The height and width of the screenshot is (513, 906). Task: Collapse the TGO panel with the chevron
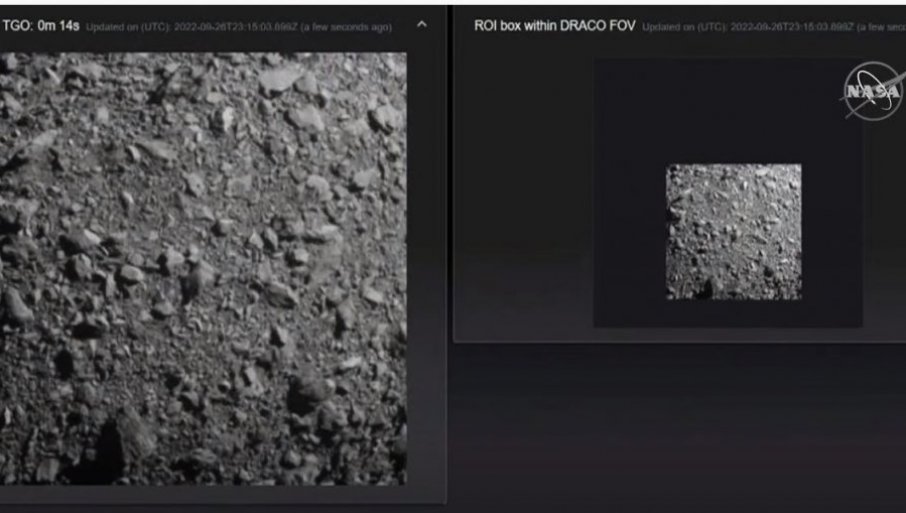pos(421,23)
